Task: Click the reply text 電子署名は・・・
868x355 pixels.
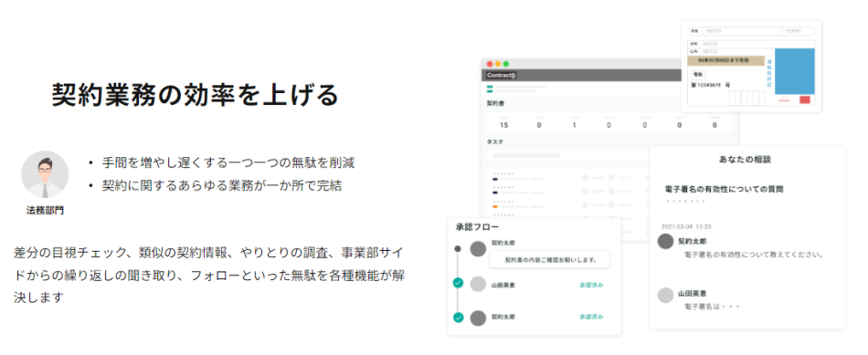Action: (x=712, y=307)
